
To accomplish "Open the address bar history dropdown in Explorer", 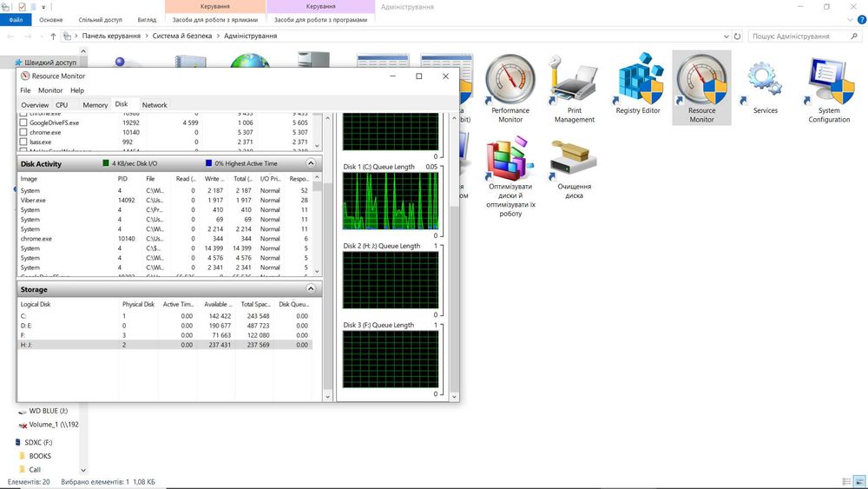I will point(727,36).
